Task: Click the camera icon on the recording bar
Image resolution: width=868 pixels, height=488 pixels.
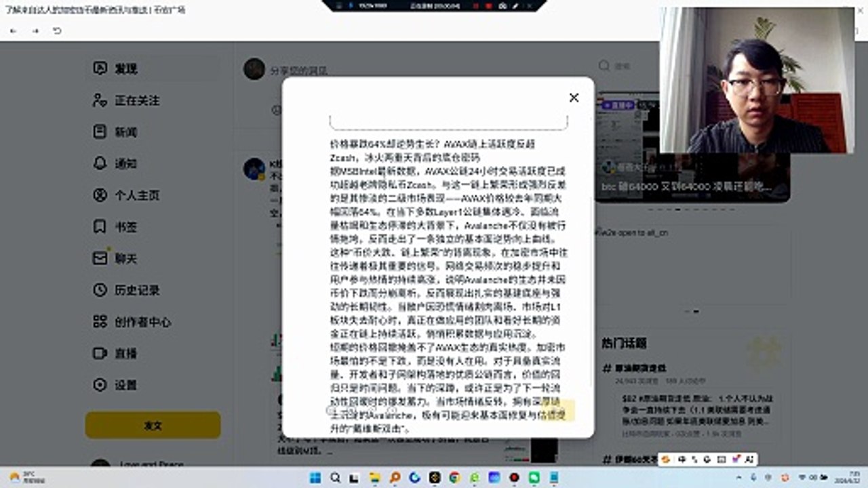Action: click(x=502, y=5)
